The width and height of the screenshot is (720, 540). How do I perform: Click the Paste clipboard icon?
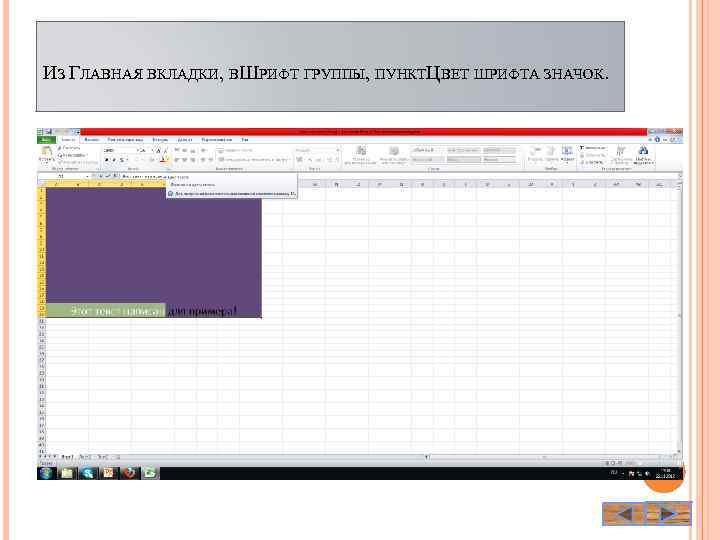point(46,151)
